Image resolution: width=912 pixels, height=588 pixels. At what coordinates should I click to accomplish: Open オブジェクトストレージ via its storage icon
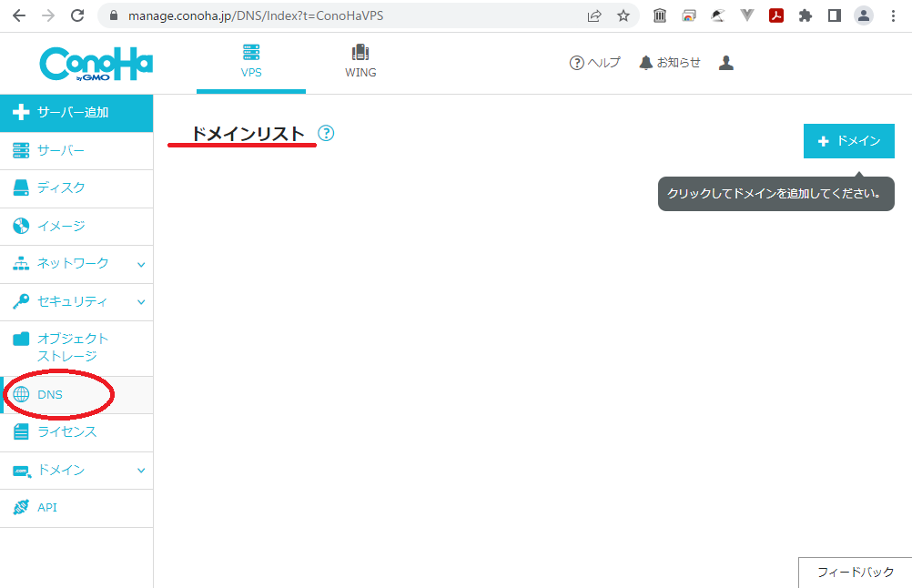20,338
